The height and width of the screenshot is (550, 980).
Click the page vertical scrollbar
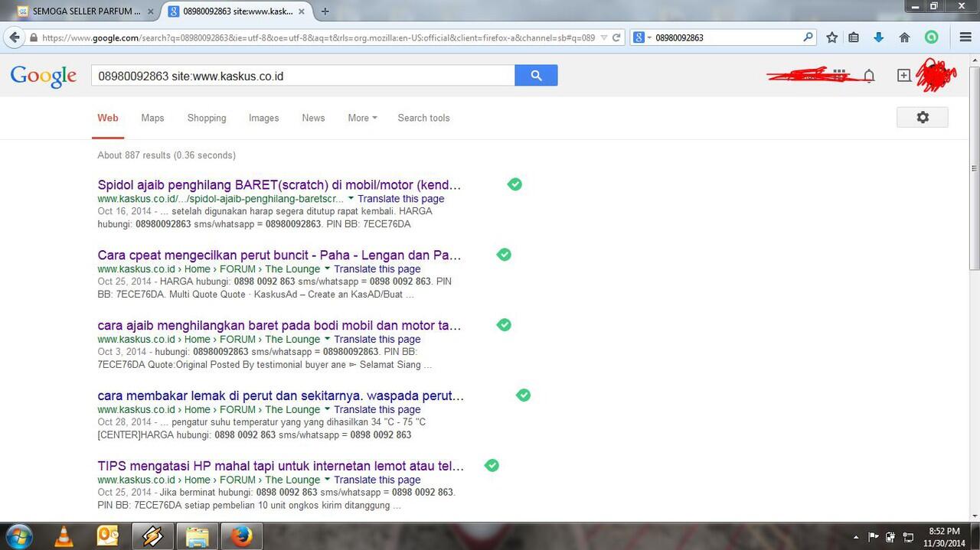click(x=974, y=168)
